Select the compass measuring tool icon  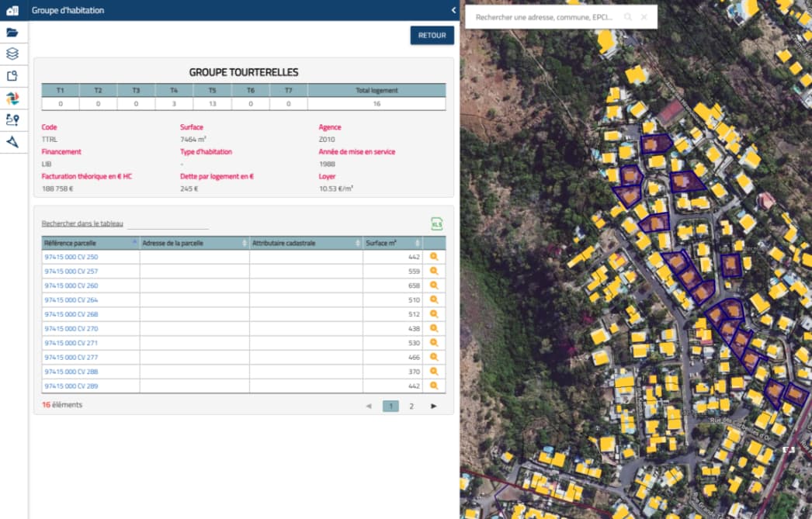pyautogui.click(x=12, y=142)
